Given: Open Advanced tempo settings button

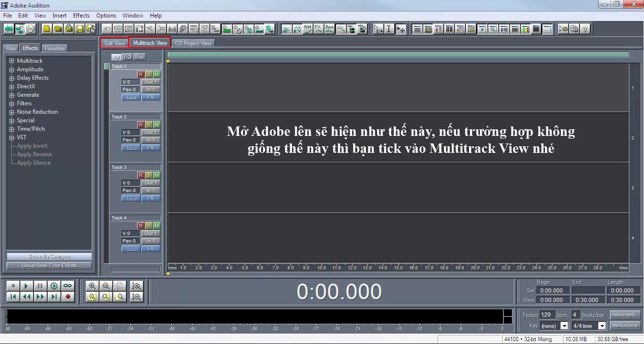Looking at the screenshot, I should click(625, 315).
